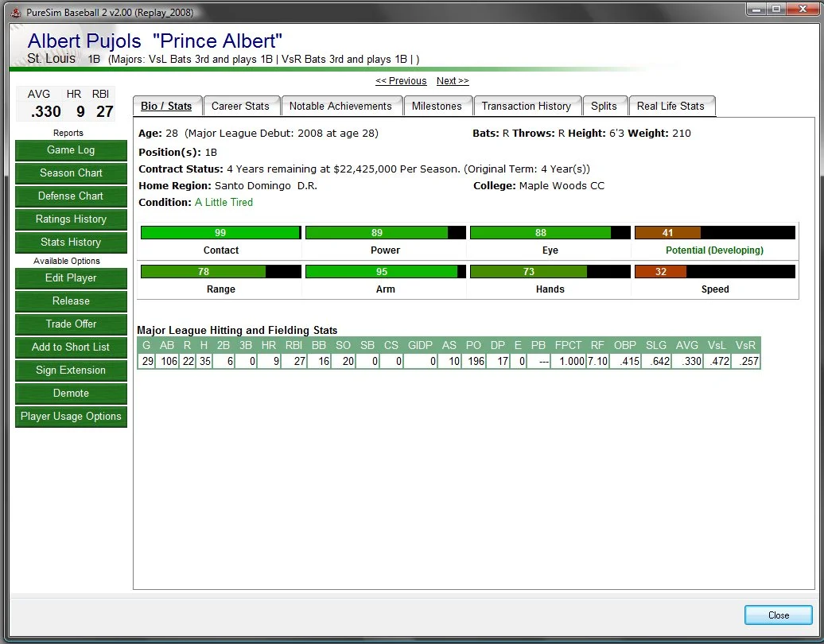
Task: Switch to the Career Stats tab
Action: click(240, 106)
